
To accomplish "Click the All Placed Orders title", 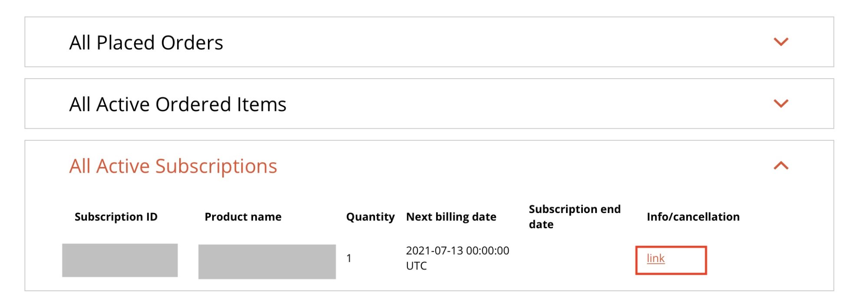I will click(x=146, y=43).
